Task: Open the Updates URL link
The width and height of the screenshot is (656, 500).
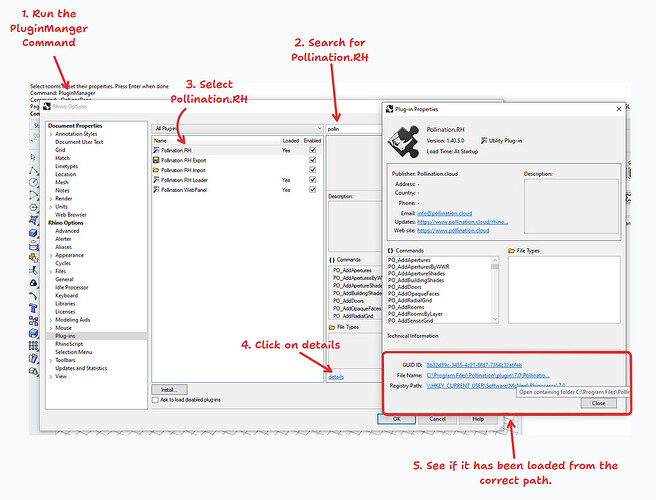Action: pyautogui.click(x=463, y=222)
